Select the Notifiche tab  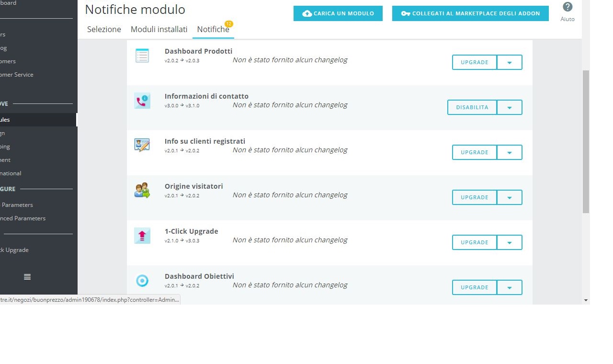click(213, 29)
